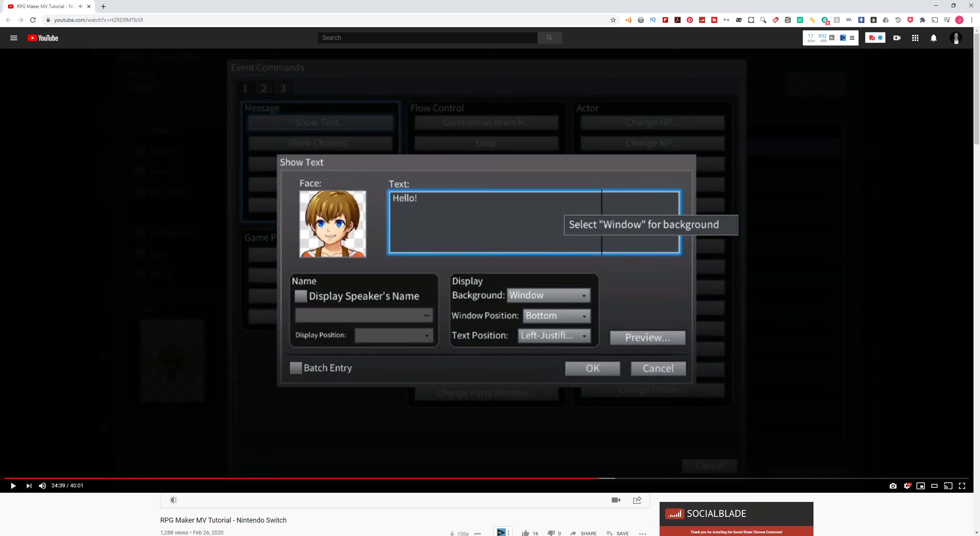This screenshot has width=980, height=536.
Task: Click the Adobe Acrobat extension icon
Action: (678, 20)
